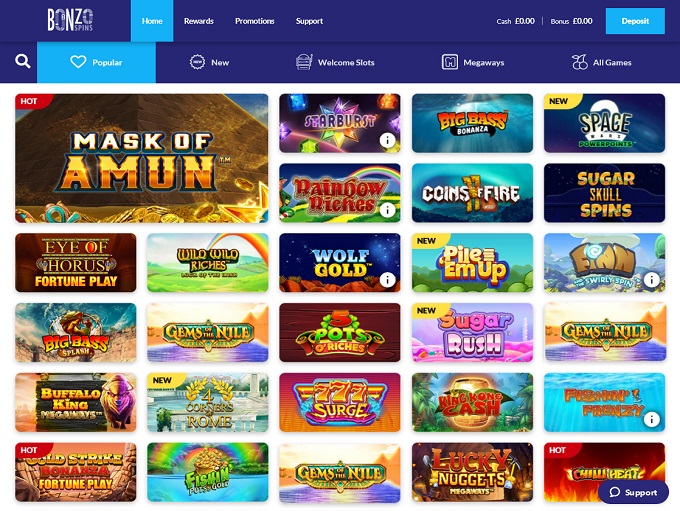680x511 pixels.
Task: Open the Support chat bubble
Action: 633,492
